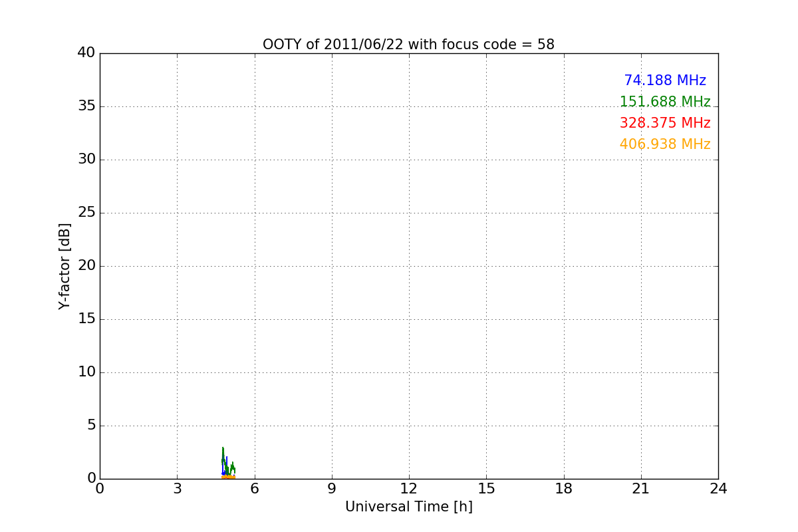The image size is (798, 532).
Task: Click the 'Universal Time [h]' axis label
Action: point(408,507)
